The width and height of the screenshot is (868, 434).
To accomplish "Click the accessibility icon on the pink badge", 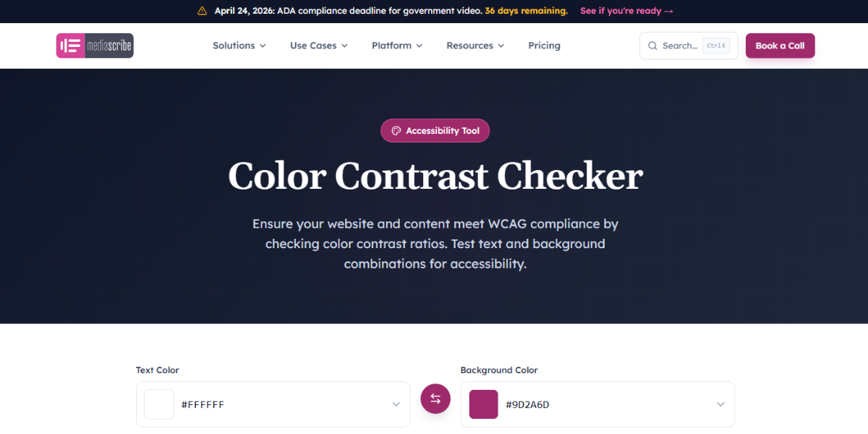I will click(396, 130).
